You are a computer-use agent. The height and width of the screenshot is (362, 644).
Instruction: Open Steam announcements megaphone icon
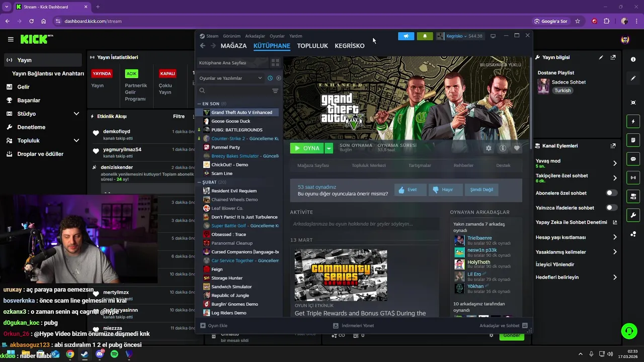tap(406, 36)
